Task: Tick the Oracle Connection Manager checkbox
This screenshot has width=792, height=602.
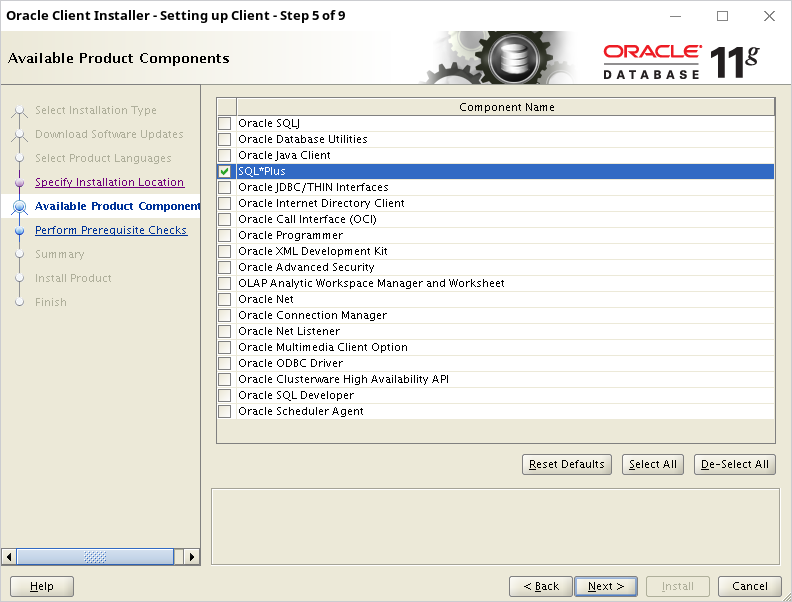Action: click(224, 315)
